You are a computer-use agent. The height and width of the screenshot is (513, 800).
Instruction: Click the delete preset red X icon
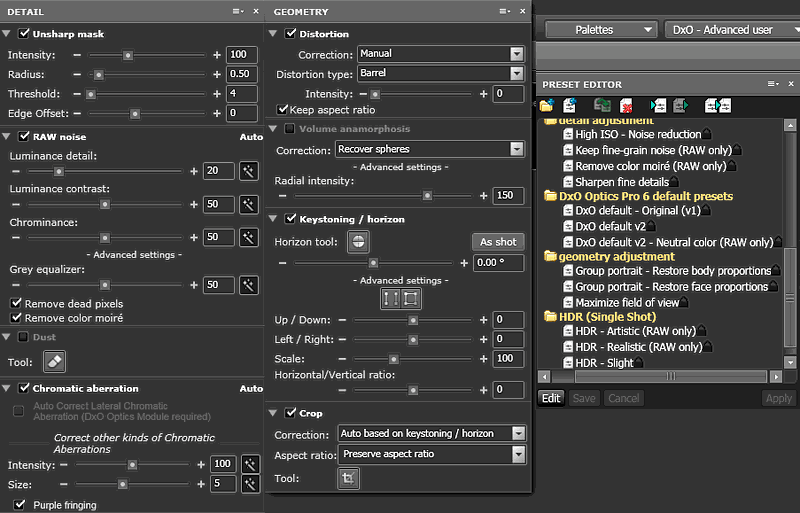(x=628, y=105)
